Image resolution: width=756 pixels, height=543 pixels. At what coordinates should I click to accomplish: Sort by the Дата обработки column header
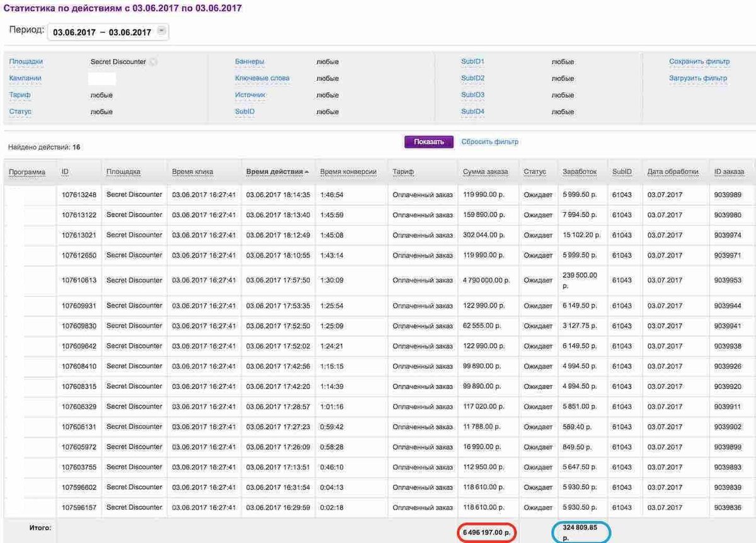(x=673, y=172)
